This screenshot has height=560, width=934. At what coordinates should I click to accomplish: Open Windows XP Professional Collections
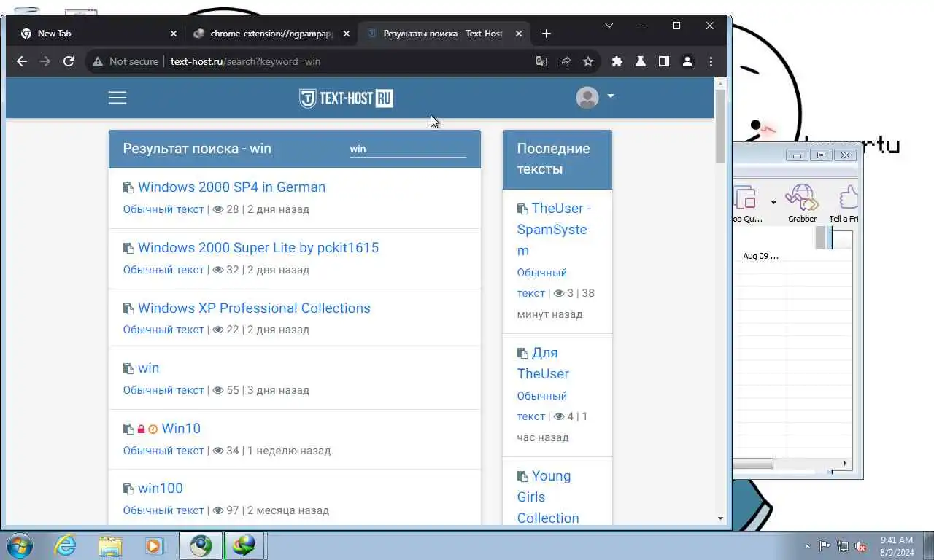click(254, 308)
